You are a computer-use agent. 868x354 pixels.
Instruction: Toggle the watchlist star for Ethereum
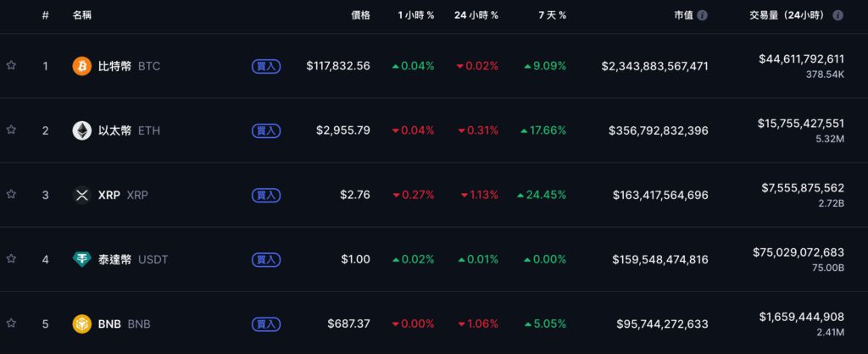(x=11, y=130)
